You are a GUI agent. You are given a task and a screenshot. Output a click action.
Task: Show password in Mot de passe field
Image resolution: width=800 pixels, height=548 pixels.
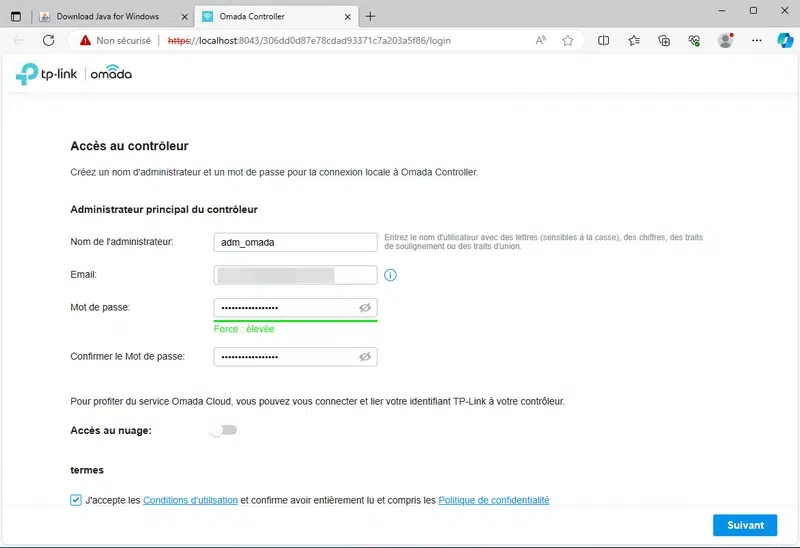point(365,308)
